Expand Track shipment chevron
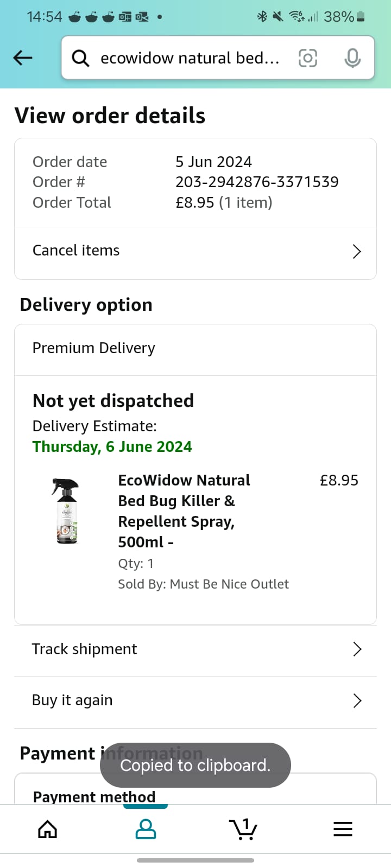This screenshot has height=868, width=391. [x=357, y=649]
